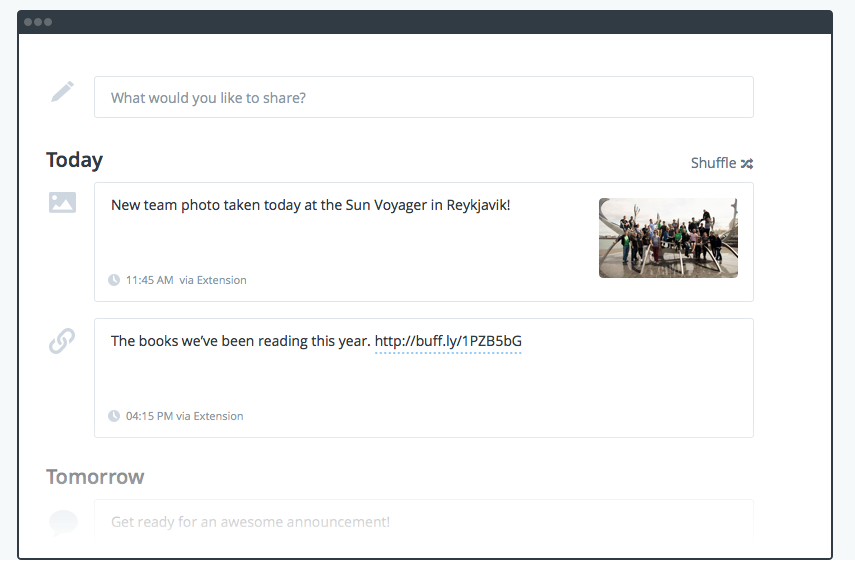Click the clock icon beside 11:45 AM
This screenshot has height=575, width=855.
[x=114, y=280]
